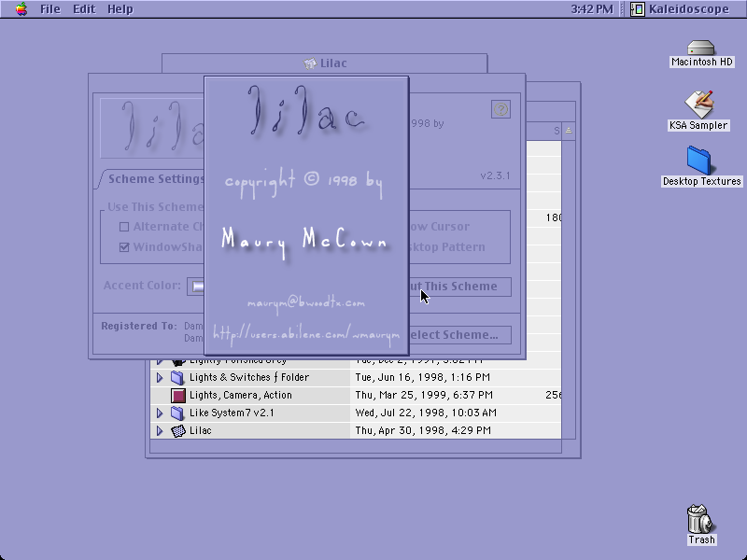This screenshot has height=560, width=747.
Task: Click the 'Like System7 v2.1' file name
Action: coord(232,413)
